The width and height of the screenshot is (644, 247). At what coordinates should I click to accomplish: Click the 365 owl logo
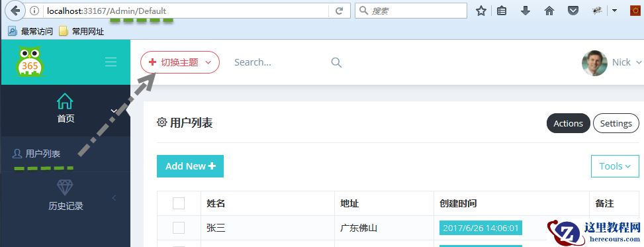coord(30,62)
